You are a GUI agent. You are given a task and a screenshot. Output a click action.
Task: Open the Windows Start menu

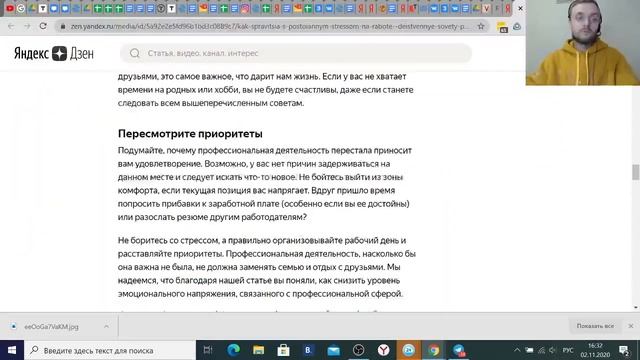12,350
